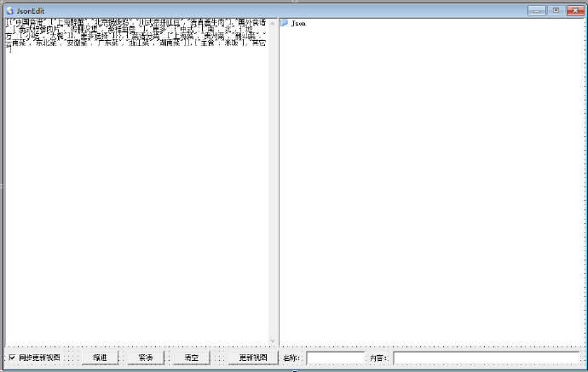
Task: Toggle the 同步更新视图 checkbox
Action: coord(12,358)
